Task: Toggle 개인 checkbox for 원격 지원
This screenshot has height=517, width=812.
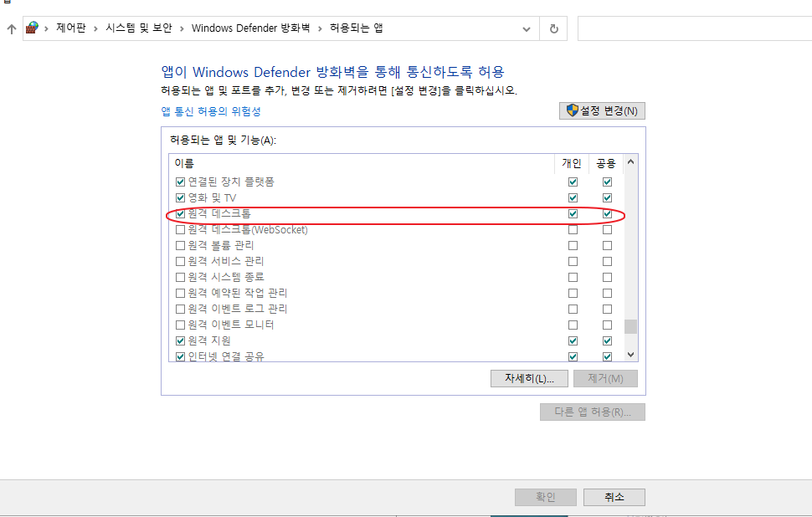Action: pos(573,340)
